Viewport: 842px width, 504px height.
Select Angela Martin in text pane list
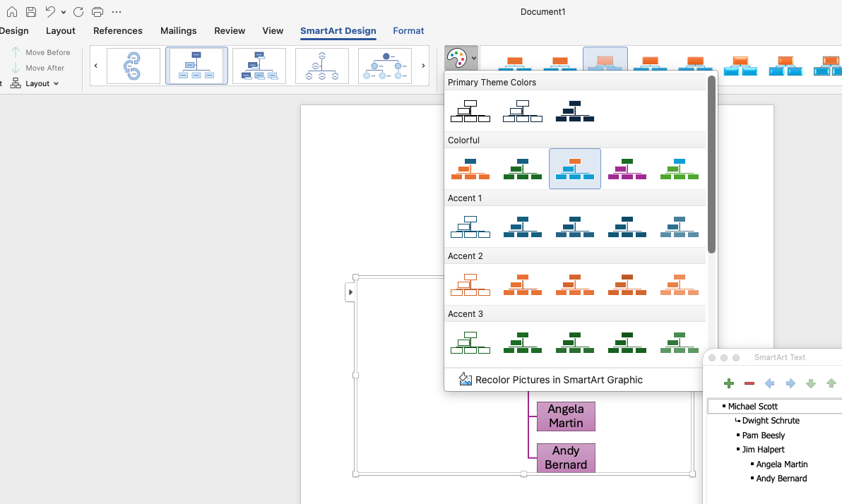[x=781, y=464]
